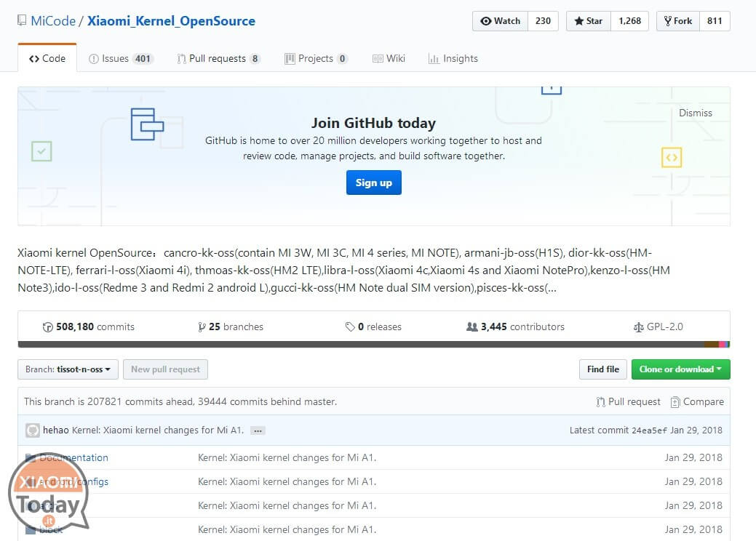Open the Xiaomi_Kernel_OpenSource repository link
Screen dimensions: 756x541
click(171, 21)
